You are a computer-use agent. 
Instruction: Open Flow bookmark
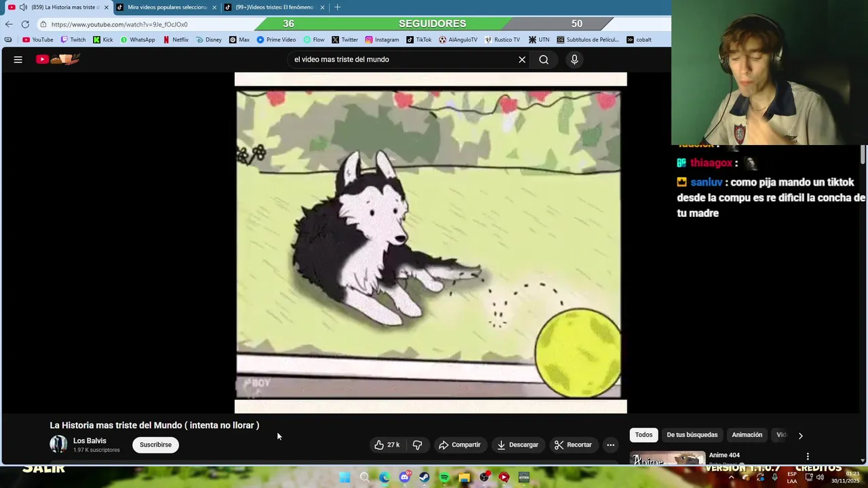(314, 40)
